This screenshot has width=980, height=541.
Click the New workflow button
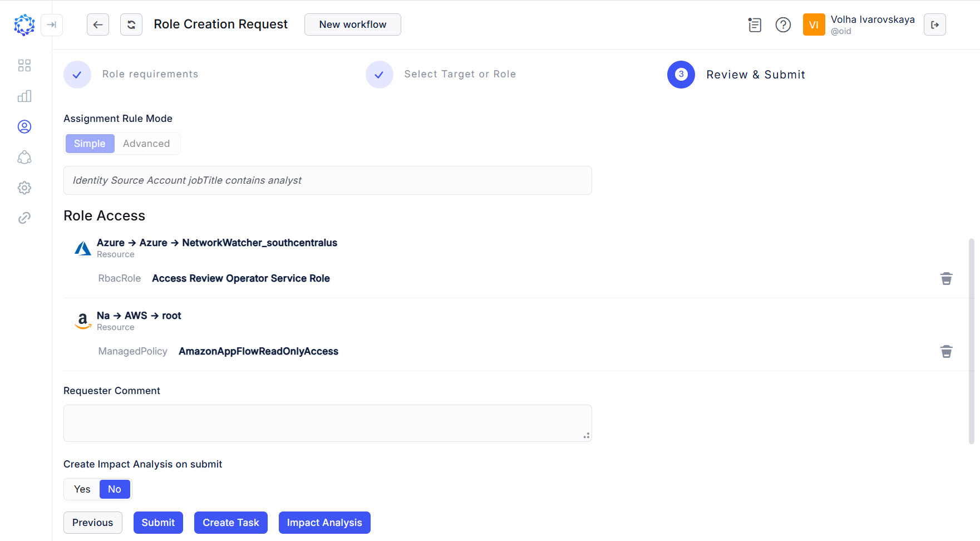pyautogui.click(x=352, y=24)
